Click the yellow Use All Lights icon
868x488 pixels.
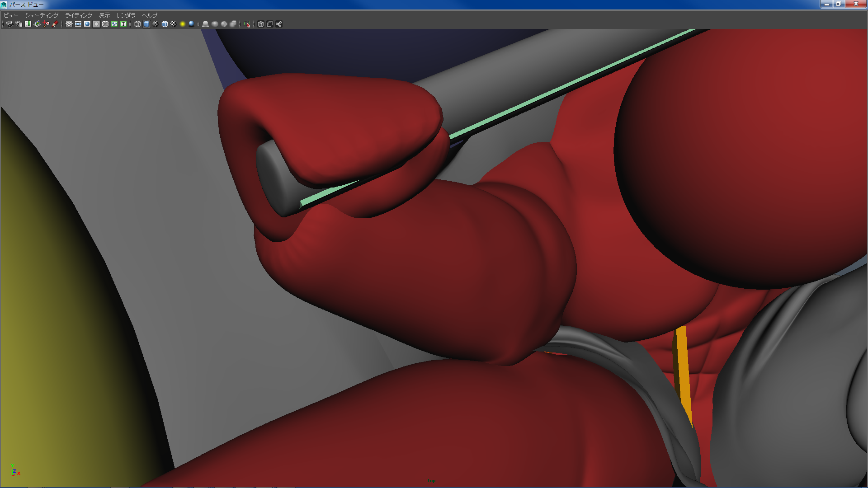183,24
